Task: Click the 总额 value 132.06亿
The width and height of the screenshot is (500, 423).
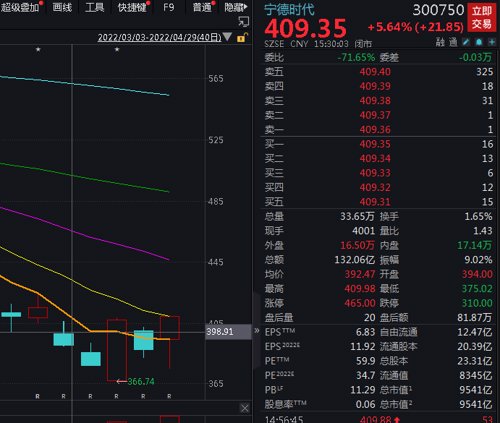Action: (355, 260)
